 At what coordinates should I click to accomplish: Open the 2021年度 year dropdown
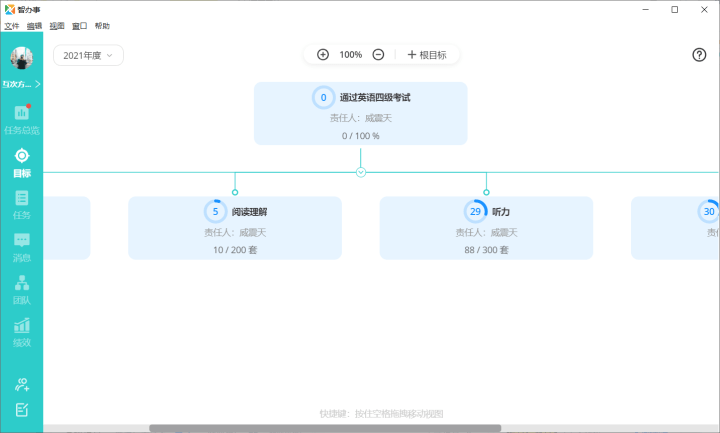(88, 55)
